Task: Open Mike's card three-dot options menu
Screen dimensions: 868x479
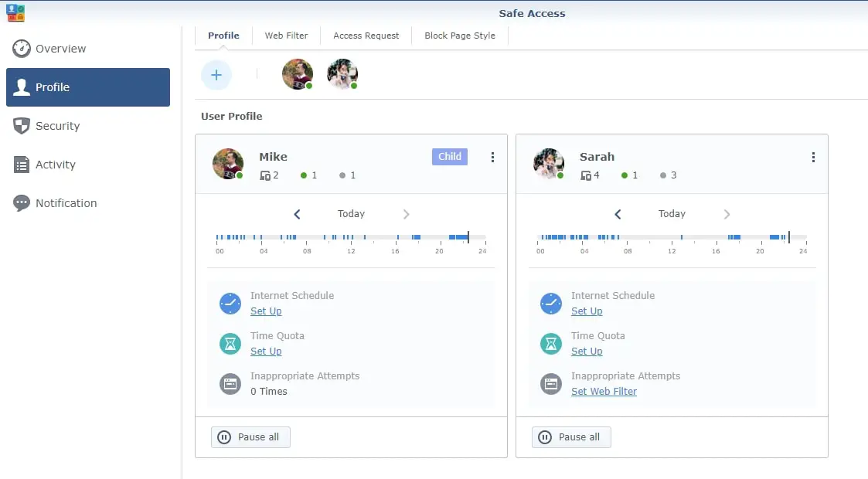Action: (x=492, y=157)
